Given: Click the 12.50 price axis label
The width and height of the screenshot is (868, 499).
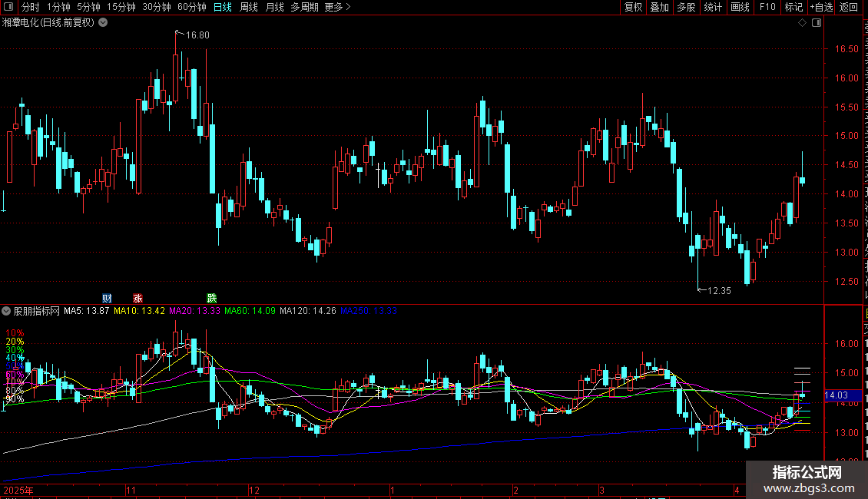Looking at the screenshot, I should pos(847,282).
